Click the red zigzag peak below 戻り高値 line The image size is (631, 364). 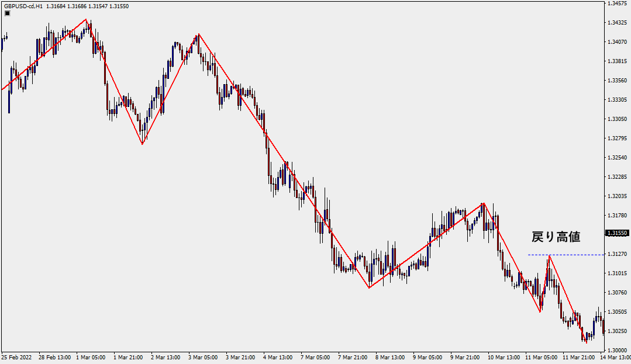[x=549, y=256]
